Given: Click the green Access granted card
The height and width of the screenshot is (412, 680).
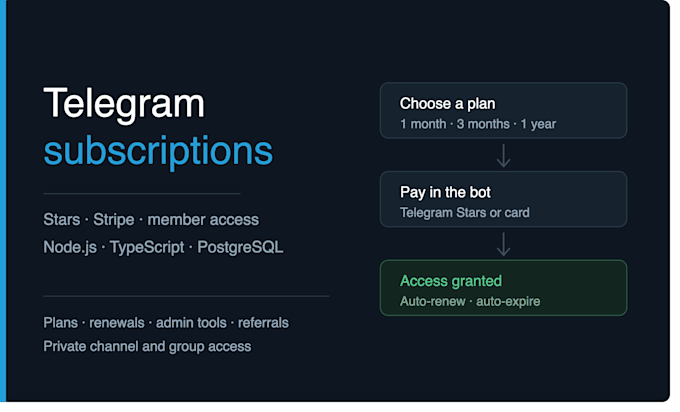Looking at the screenshot, I should [x=503, y=288].
